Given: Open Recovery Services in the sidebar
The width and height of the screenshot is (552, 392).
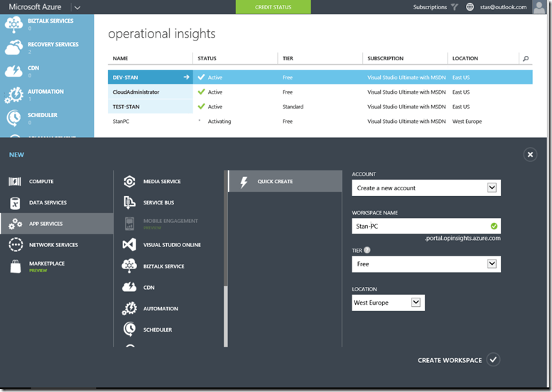Looking at the screenshot, I should (13, 48).
